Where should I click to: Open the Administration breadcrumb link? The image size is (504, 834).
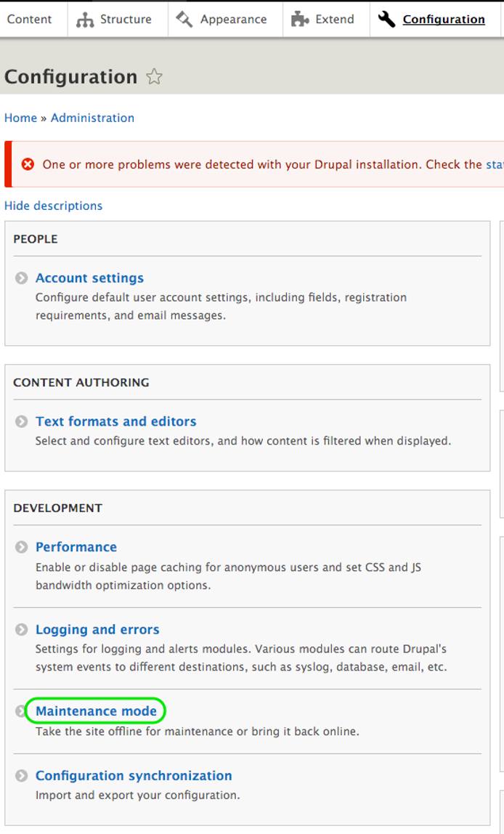pyautogui.click(x=92, y=118)
